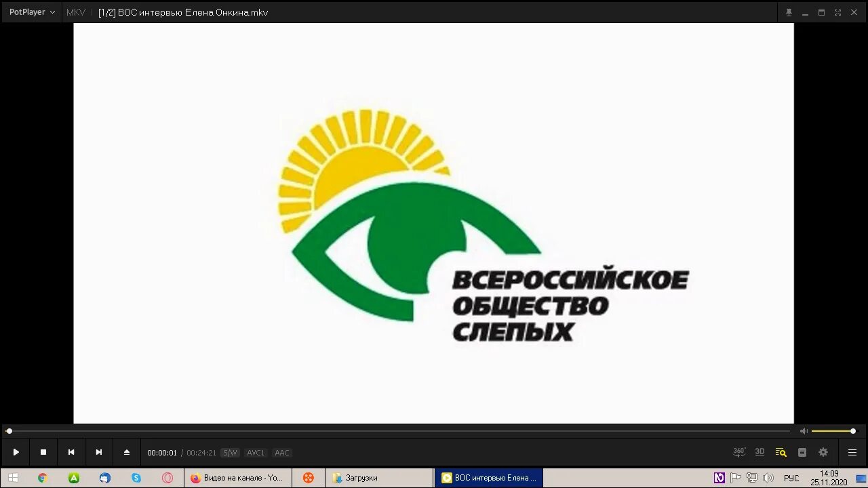
Task: Open the playlist panel icon
Action: pos(802,452)
